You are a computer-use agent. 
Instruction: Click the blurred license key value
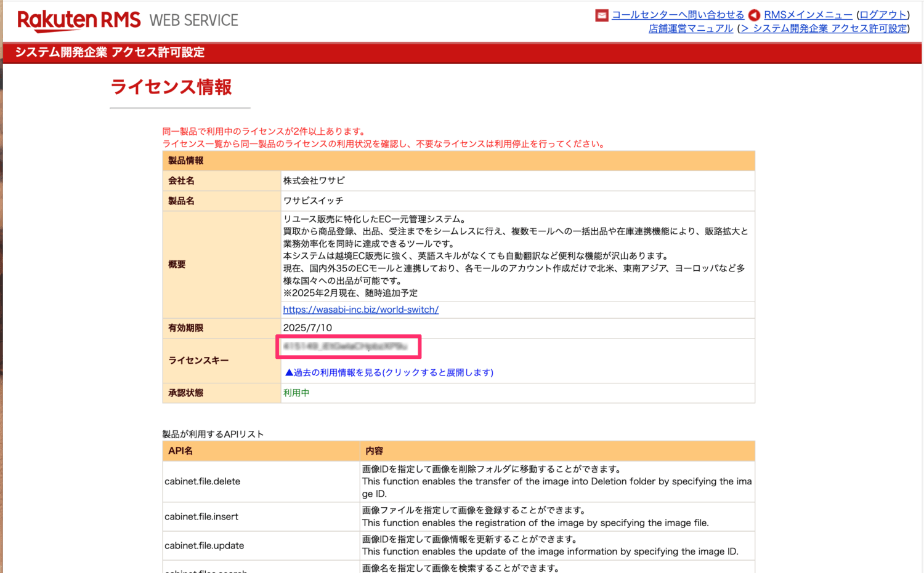(x=346, y=347)
